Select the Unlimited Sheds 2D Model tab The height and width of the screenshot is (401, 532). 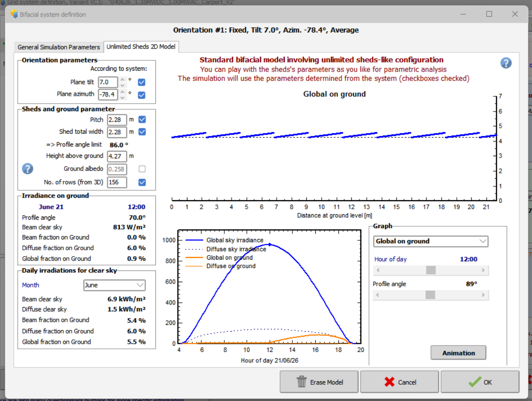tap(141, 46)
